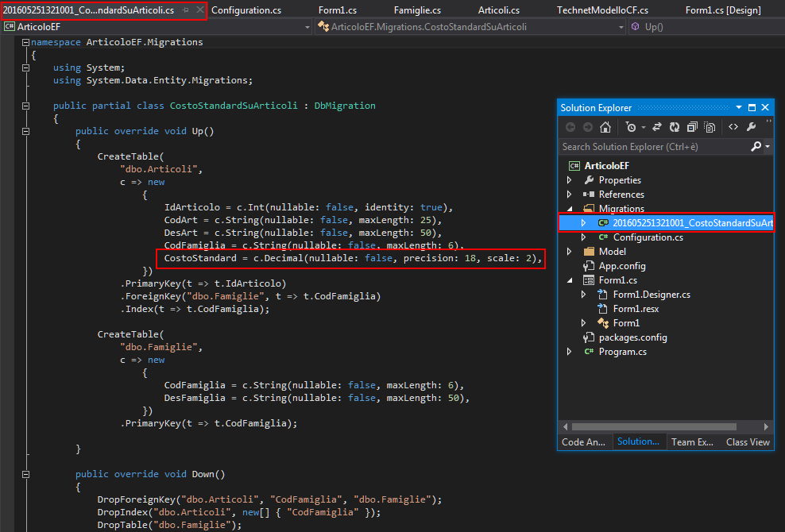Click the Form1.cs form icon
The width and height of the screenshot is (785, 532).
click(x=589, y=280)
